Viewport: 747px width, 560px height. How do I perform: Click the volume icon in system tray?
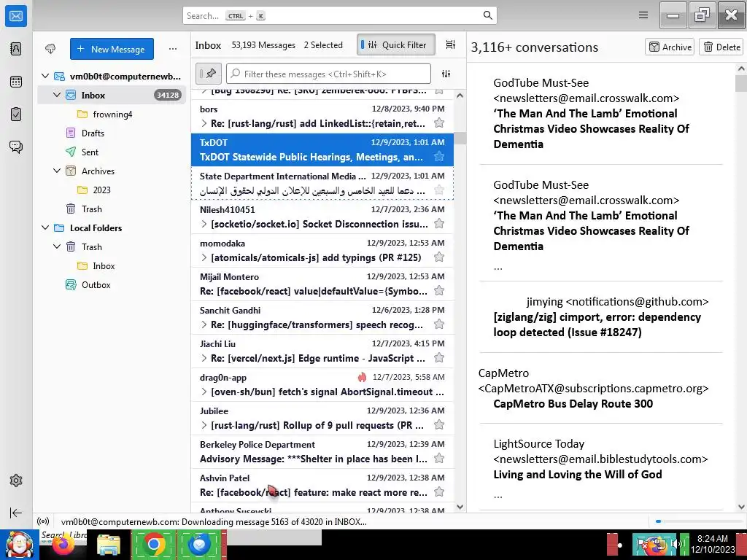[675, 544]
